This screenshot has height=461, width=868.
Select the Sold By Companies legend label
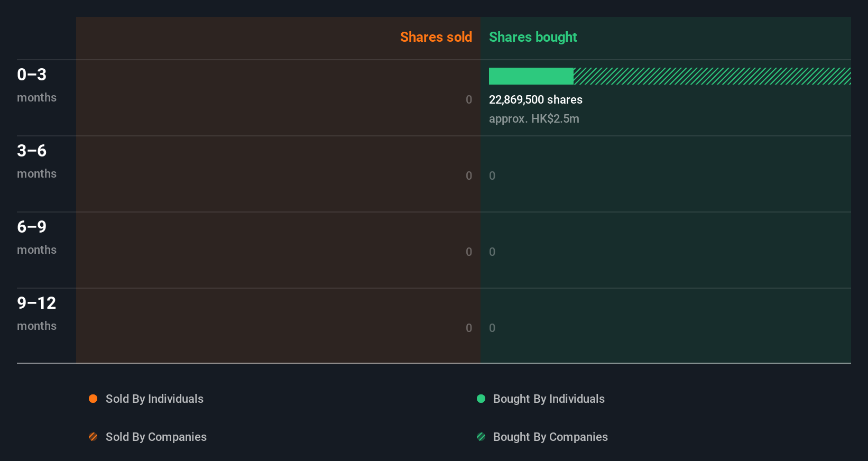point(156,437)
